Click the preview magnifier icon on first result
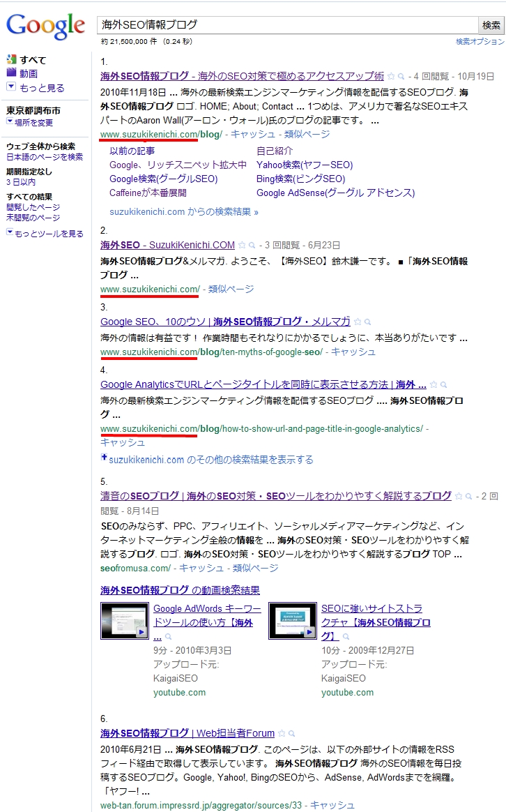 coord(401,77)
